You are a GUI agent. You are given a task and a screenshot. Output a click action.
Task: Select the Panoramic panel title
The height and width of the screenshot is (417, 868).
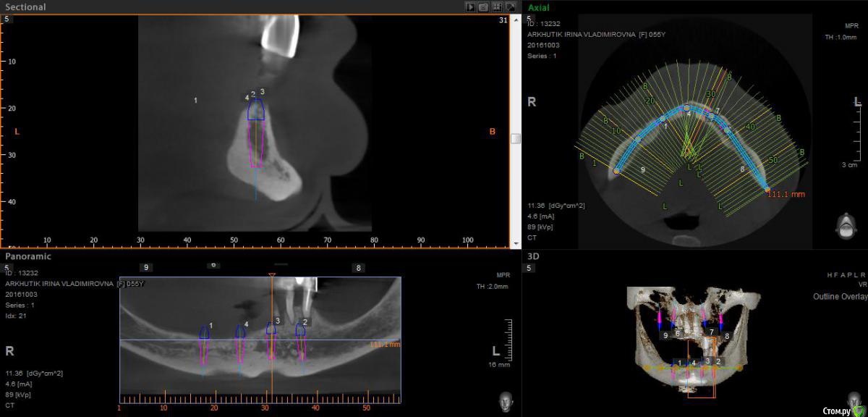[28, 256]
